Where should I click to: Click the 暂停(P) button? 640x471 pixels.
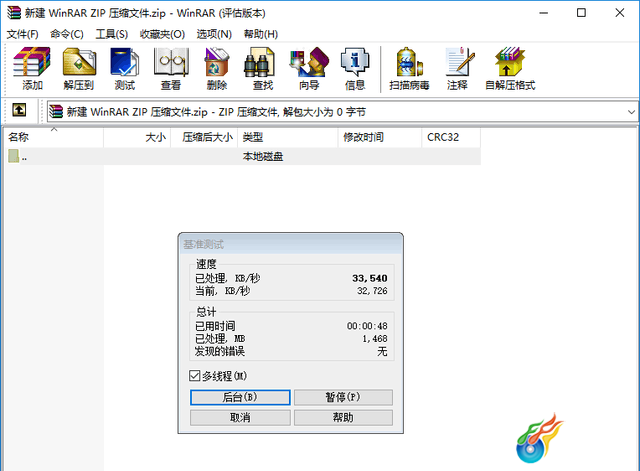[343, 397]
